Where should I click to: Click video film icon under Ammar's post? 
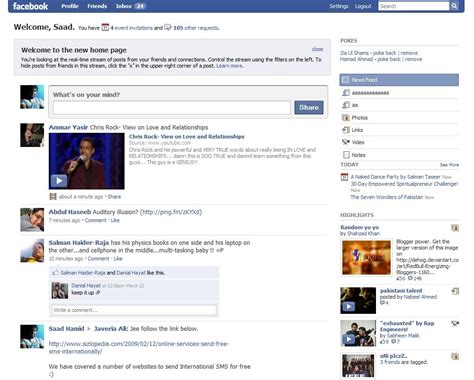coord(53,197)
